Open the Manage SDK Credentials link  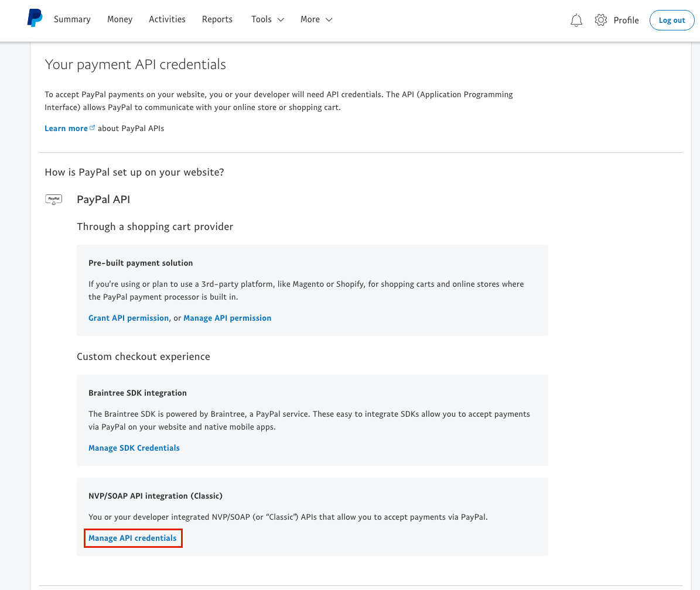134,448
